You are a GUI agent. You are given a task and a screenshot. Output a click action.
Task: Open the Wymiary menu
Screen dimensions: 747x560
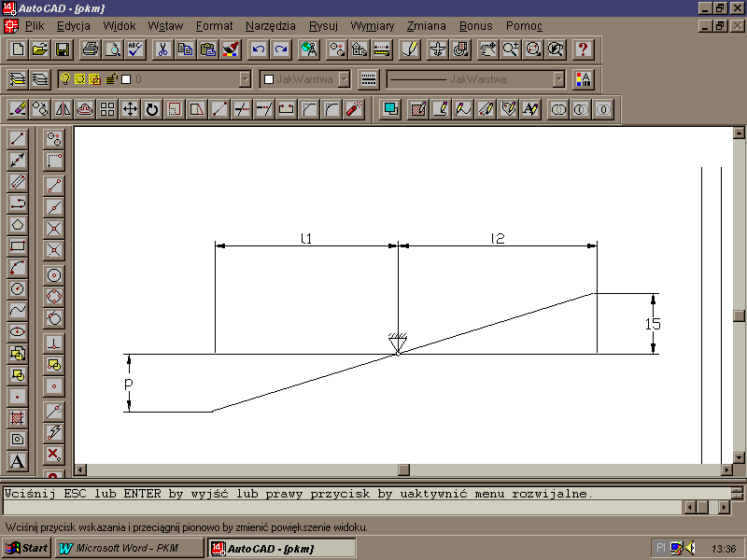[372, 26]
